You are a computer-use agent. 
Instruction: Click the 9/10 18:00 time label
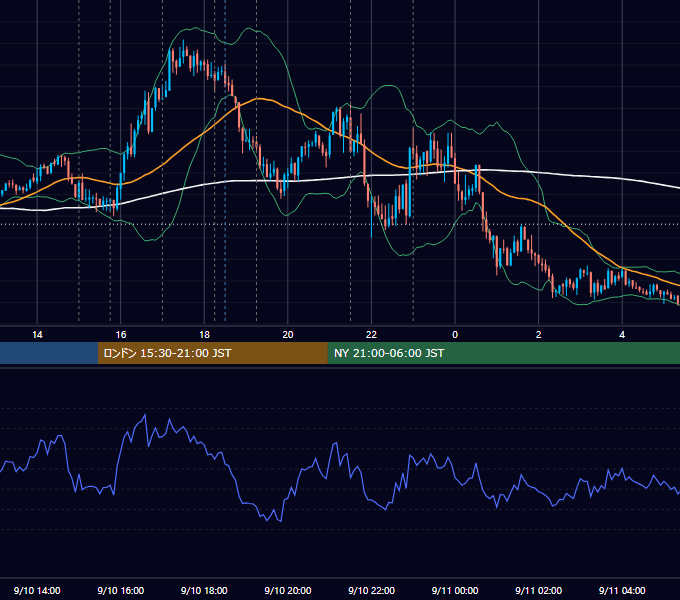pyautogui.click(x=204, y=590)
